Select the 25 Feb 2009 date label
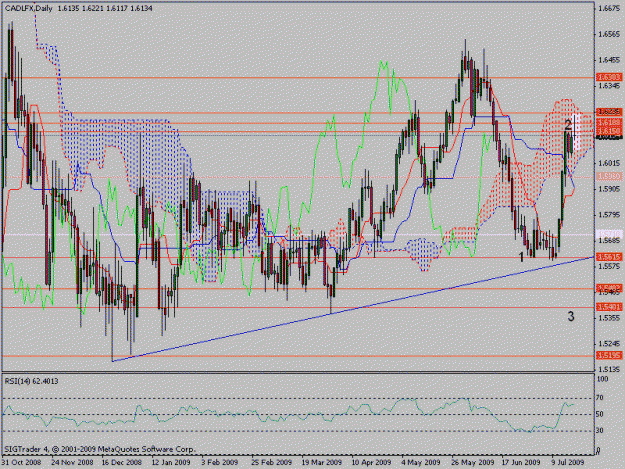Screen dimensions: 625x469 click(x=271, y=462)
